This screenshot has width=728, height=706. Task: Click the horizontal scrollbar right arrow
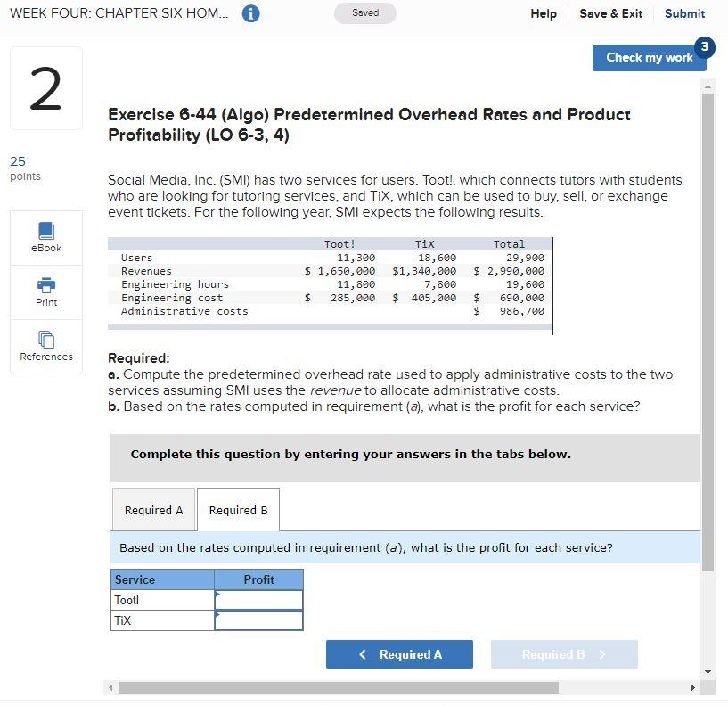point(693,687)
